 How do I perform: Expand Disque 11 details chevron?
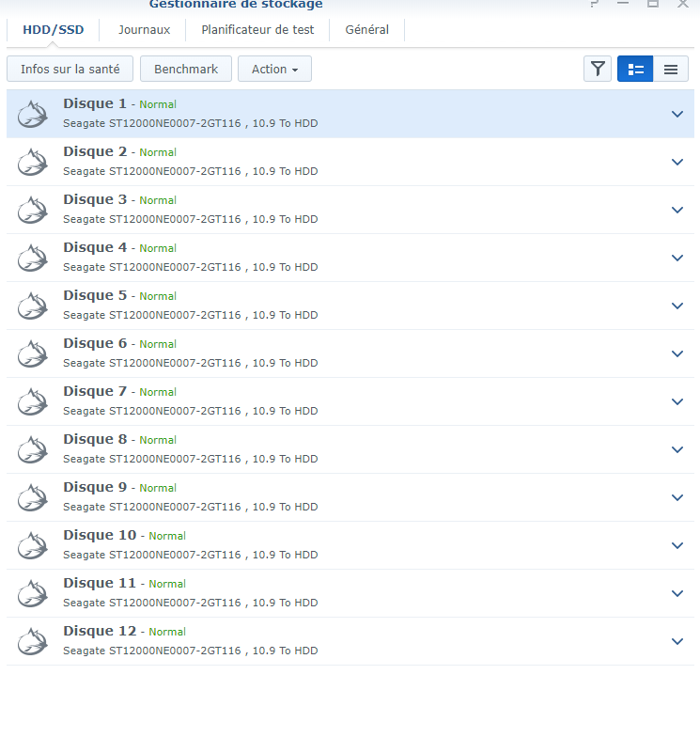coord(677,593)
